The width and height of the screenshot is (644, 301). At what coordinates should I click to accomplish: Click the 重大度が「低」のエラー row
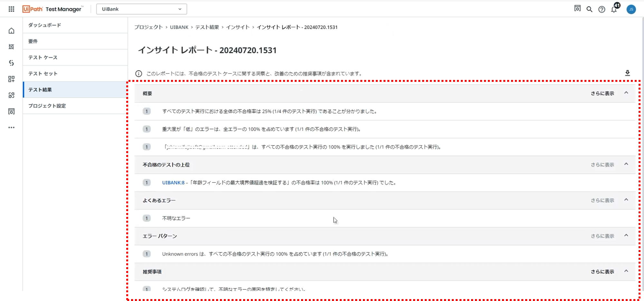(385, 129)
